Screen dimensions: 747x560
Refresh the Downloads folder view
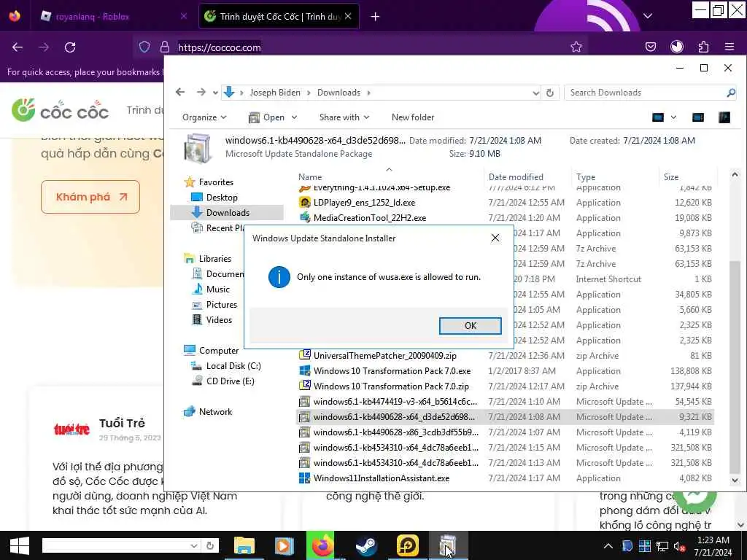[x=550, y=93]
